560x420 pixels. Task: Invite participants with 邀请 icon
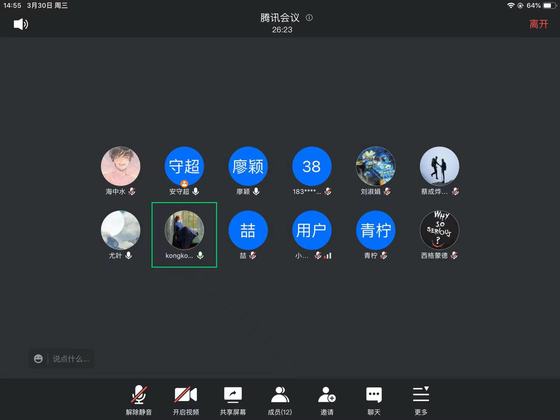pos(327,400)
